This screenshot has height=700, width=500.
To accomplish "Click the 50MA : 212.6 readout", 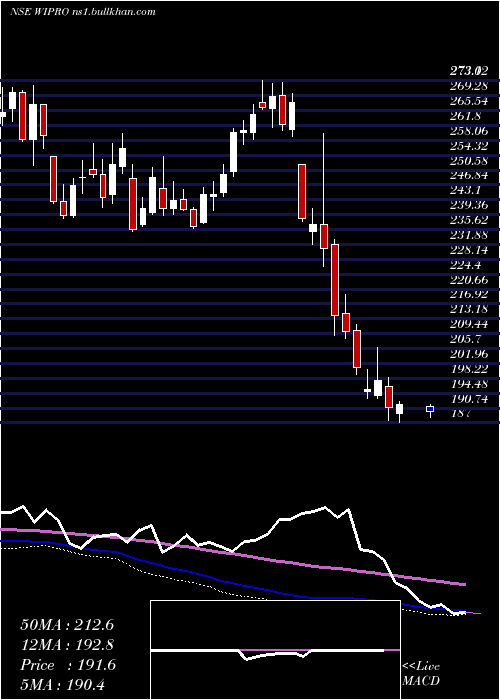I will tap(67, 625).
